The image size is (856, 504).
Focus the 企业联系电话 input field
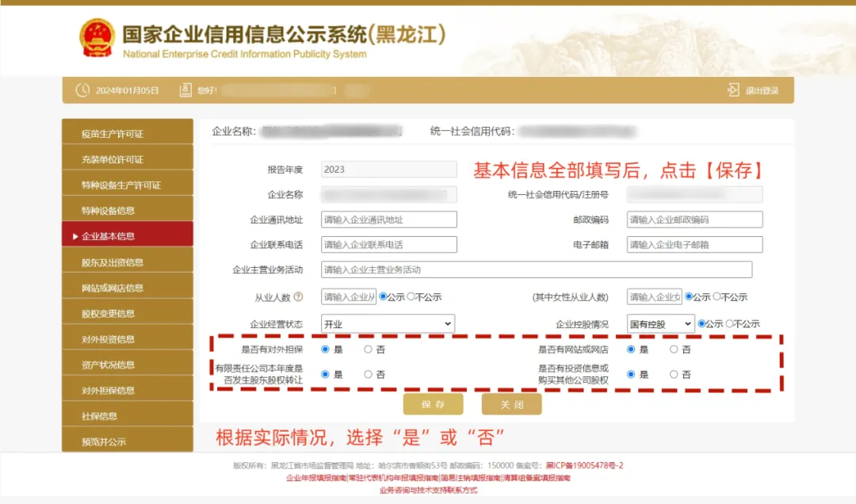click(x=388, y=245)
